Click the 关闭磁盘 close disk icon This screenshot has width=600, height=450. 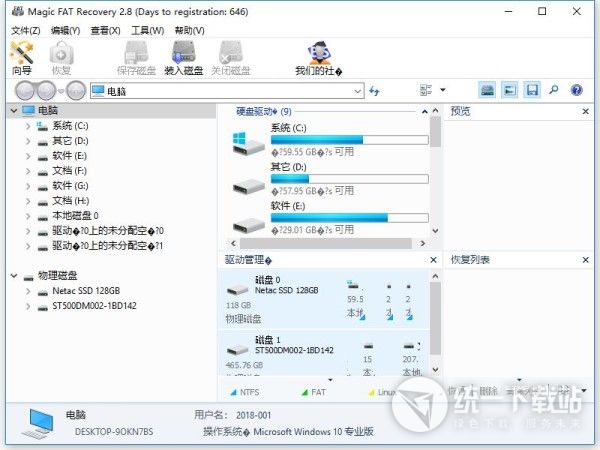point(231,58)
